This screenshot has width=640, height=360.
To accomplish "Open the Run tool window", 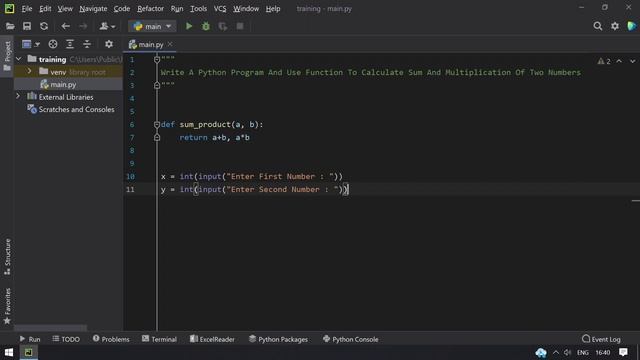I will [x=30, y=339].
